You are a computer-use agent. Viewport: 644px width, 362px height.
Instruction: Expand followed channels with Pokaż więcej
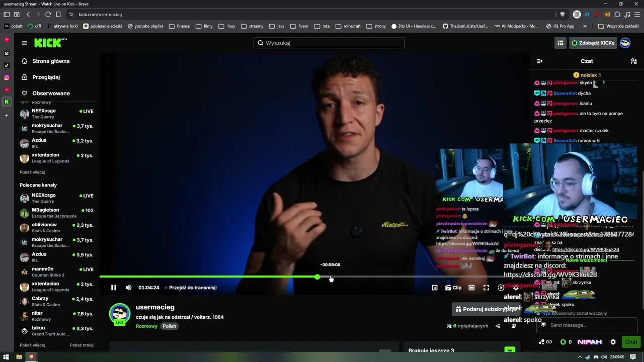click(x=32, y=172)
